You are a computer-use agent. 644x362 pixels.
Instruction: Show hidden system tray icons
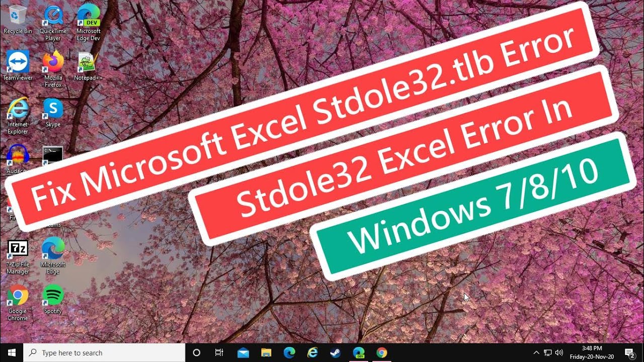pos(536,352)
